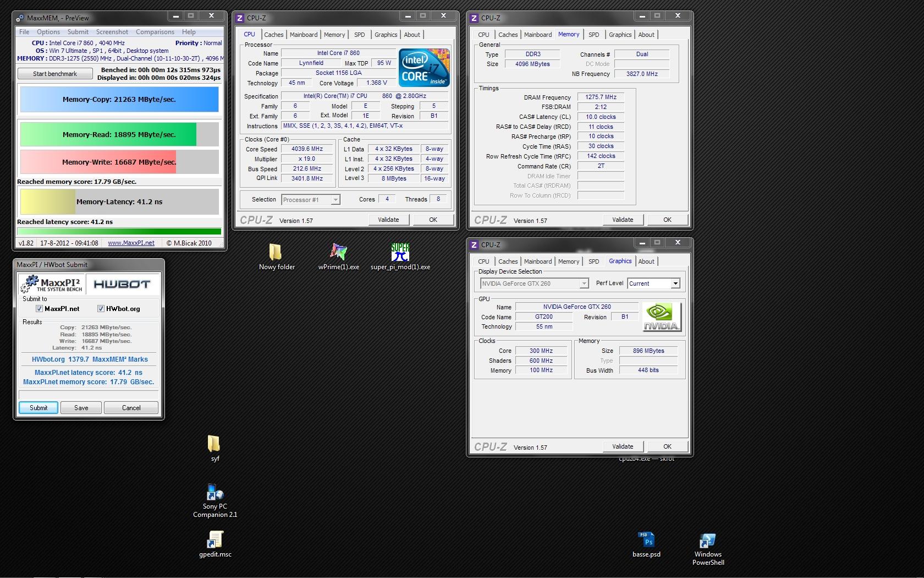Expand the Processor #1 selection dropdown
924x578 pixels.
pyautogui.click(x=335, y=200)
